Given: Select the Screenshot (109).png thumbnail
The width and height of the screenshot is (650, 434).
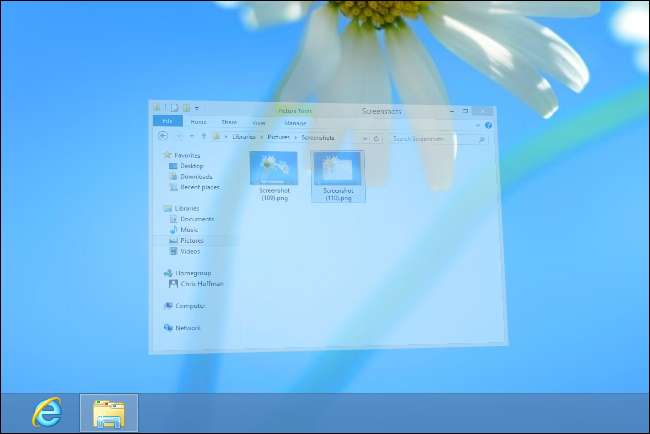Looking at the screenshot, I should tap(274, 168).
